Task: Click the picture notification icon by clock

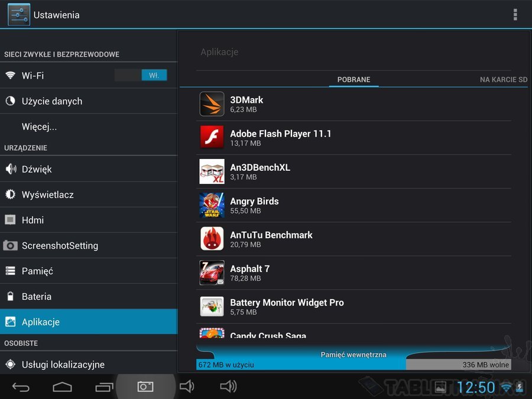Action: [x=440, y=387]
